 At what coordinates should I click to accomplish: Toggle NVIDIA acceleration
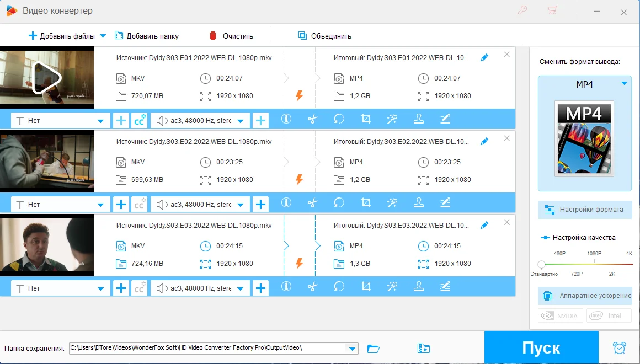[560, 316]
